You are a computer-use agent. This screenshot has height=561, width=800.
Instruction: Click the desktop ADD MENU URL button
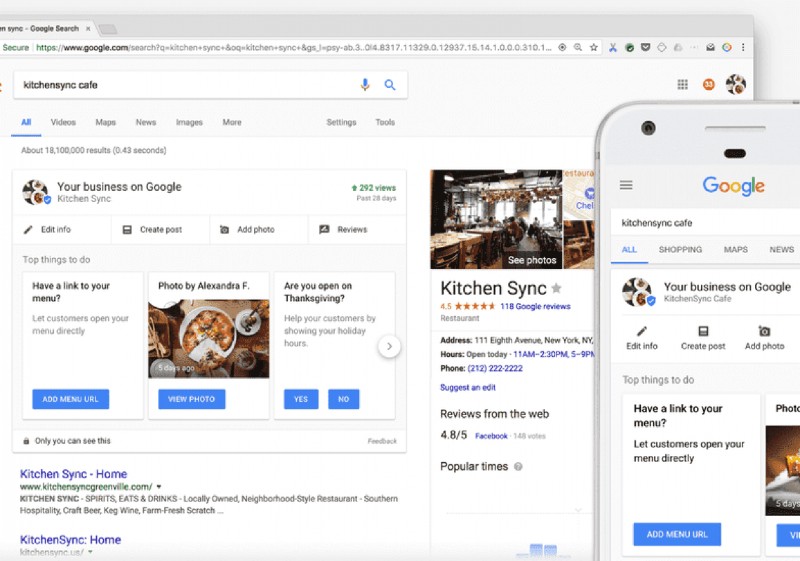(x=71, y=399)
